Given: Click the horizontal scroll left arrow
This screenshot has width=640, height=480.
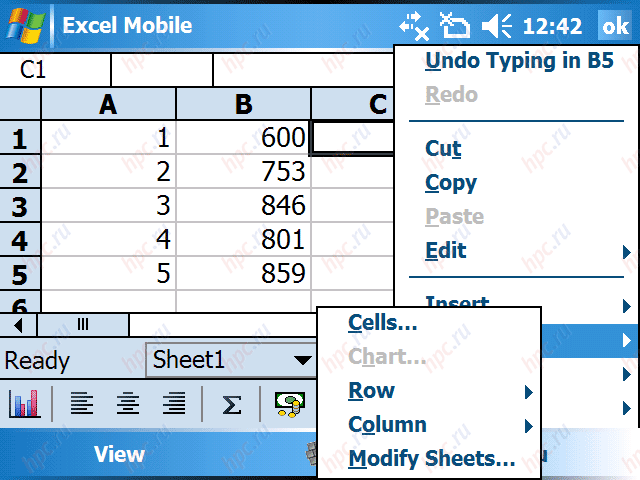Looking at the screenshot, I should [x=18, y=325].
